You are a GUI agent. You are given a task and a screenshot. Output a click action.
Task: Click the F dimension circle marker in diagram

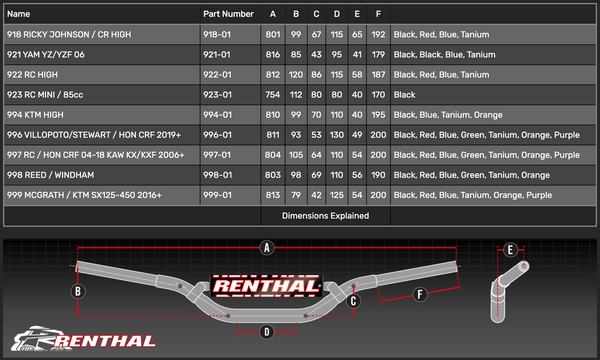tap(420, 294)
